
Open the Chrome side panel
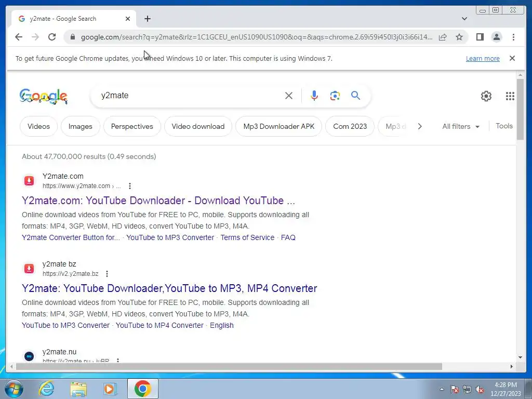[480, 37]
